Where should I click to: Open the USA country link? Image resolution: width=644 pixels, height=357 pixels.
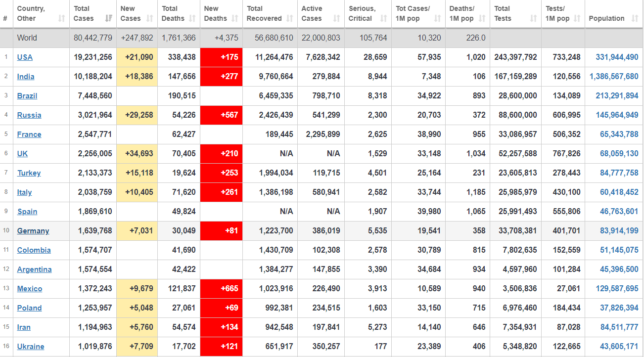click(x=25, y=57)
